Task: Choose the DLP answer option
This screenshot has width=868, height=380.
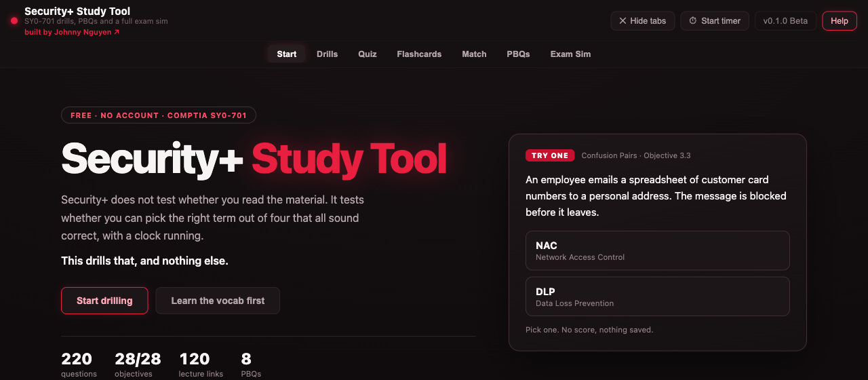Action: (x=658, y=296)
